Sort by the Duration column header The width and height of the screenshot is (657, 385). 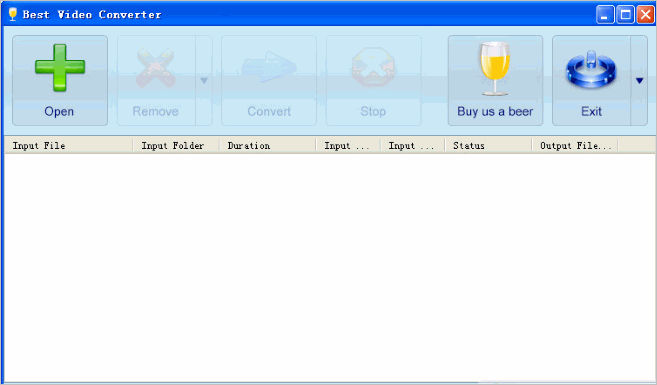pyautogui.click(x=268, y=145)
